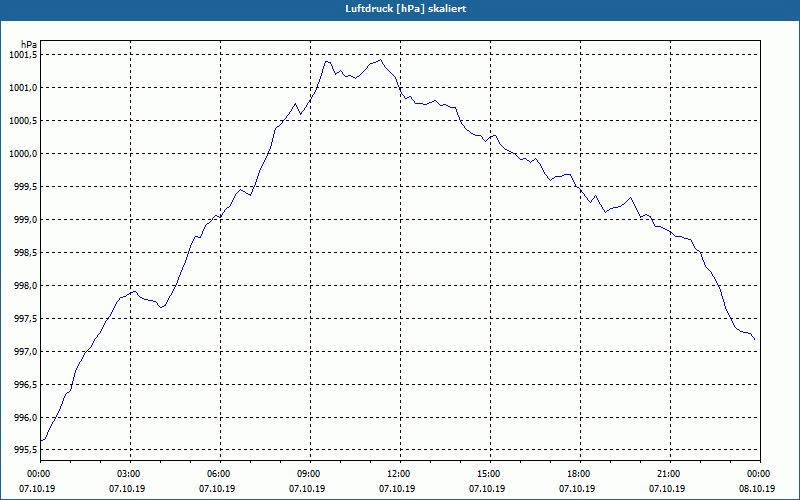
Task: Click the curve's end point near midnight 08.10.19
Action: [755, 339]
